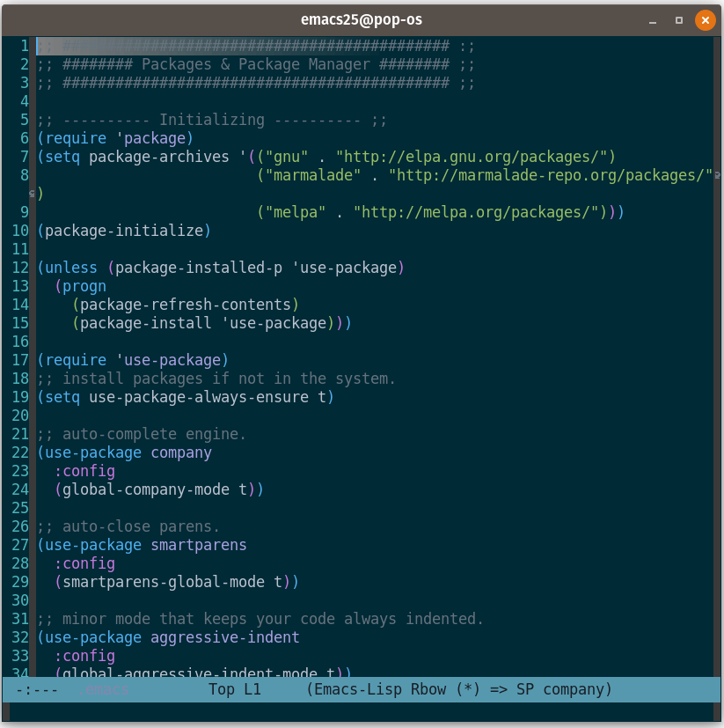The width and height of the screenshot is (724, 728).
Task: Click the line-wrap arrow at end of line 8
Action: [x=717, y=174]
